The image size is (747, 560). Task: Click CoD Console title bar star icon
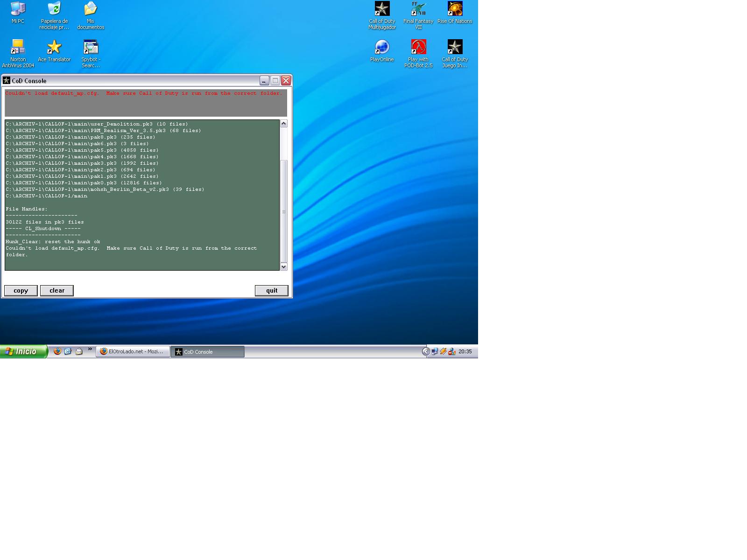[x=7, y=80]
